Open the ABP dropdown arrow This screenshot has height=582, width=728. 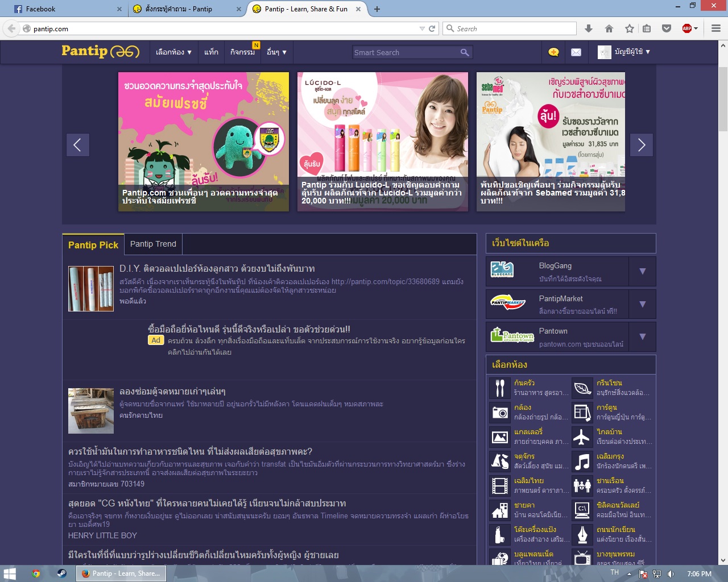(x=696, y=28)
